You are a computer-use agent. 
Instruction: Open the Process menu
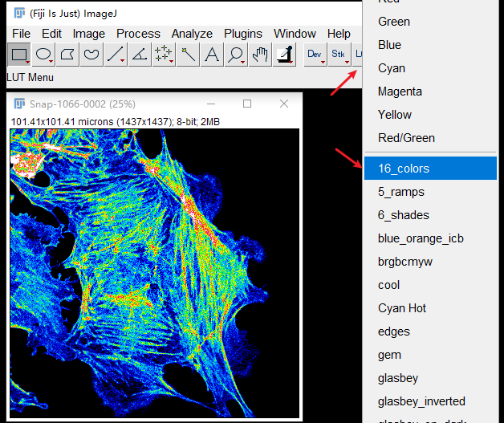pyautogui.click(x=138, y=34)
